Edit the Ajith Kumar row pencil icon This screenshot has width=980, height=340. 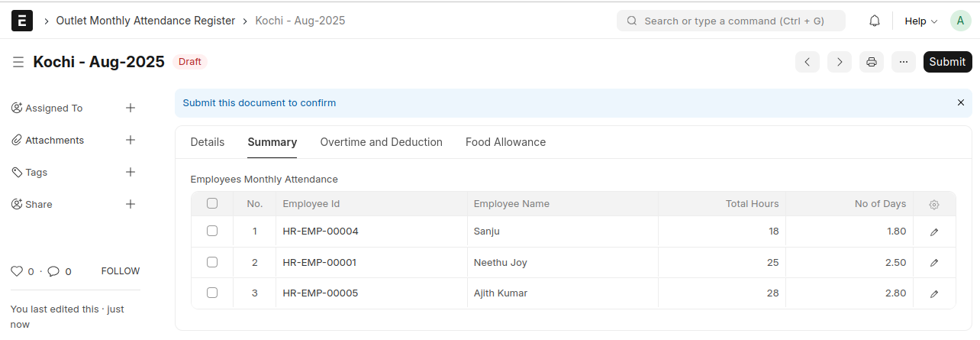[x=934, y=293]
